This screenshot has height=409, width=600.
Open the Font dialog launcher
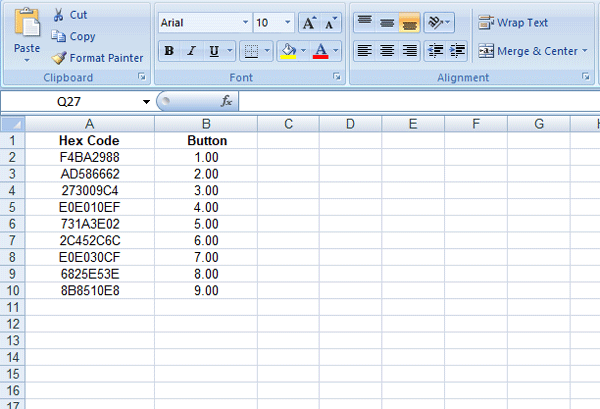click(337, 77)
